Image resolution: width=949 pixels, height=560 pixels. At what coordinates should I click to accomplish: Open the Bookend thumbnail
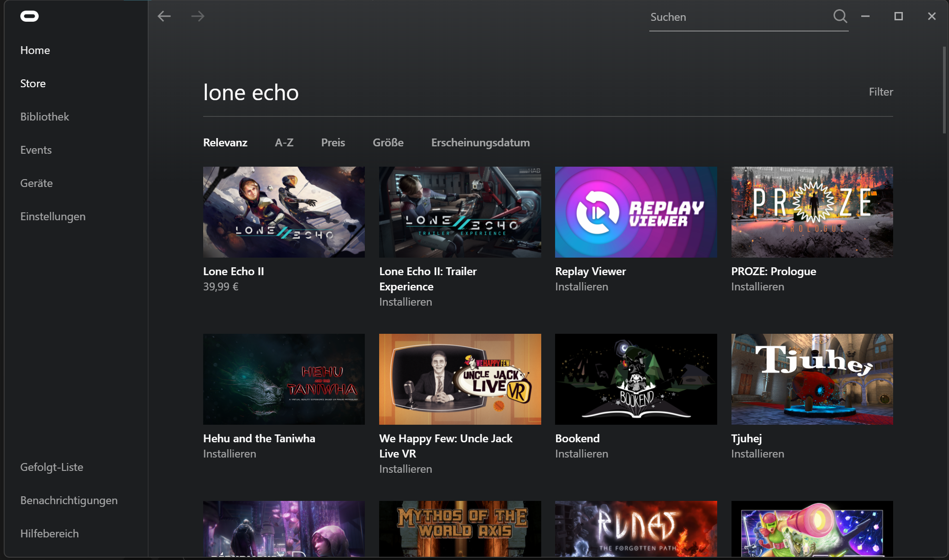(x=636, y=379)
